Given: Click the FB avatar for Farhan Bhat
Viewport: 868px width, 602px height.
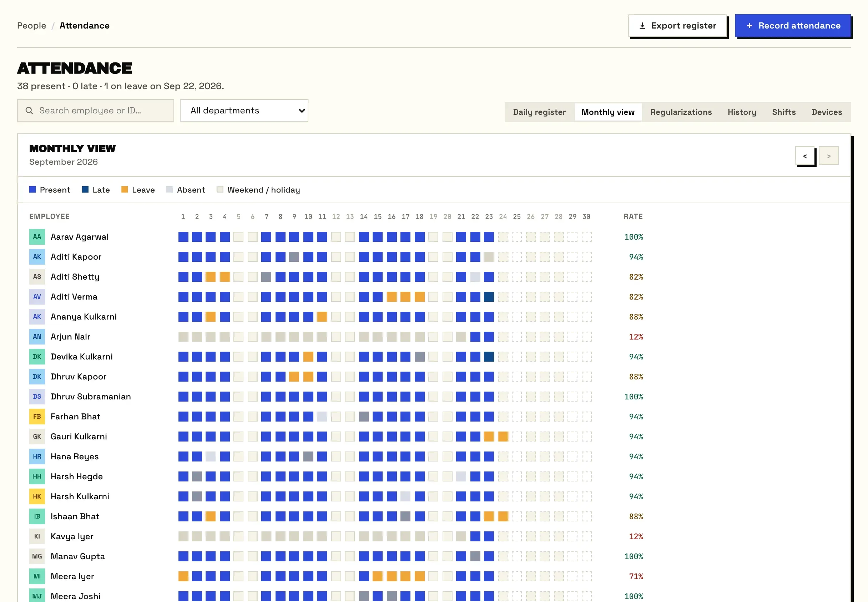Looking at the screenshot, I should pos(37,417).
